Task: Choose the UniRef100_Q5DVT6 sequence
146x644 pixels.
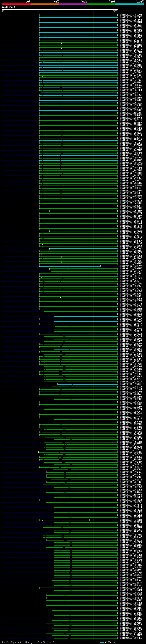Action: click(131, 281)
